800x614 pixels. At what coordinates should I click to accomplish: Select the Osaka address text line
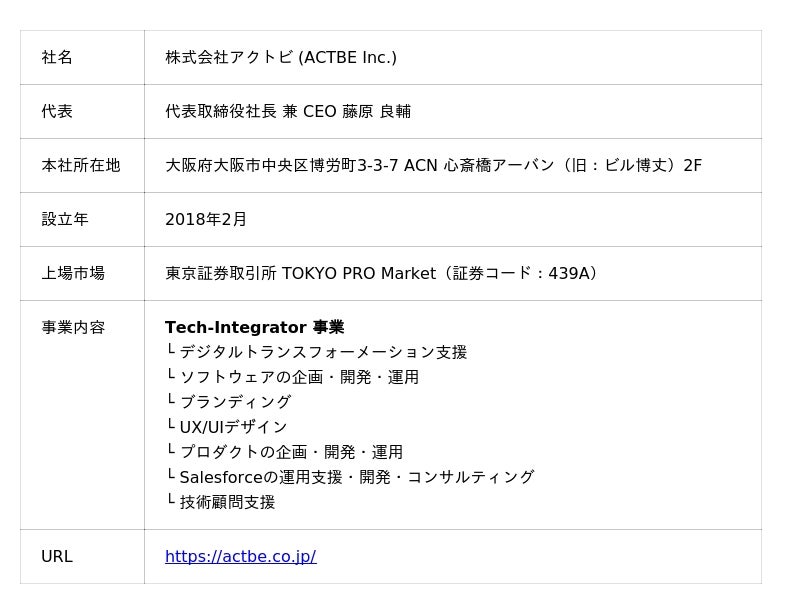click(x=434, y=165)
